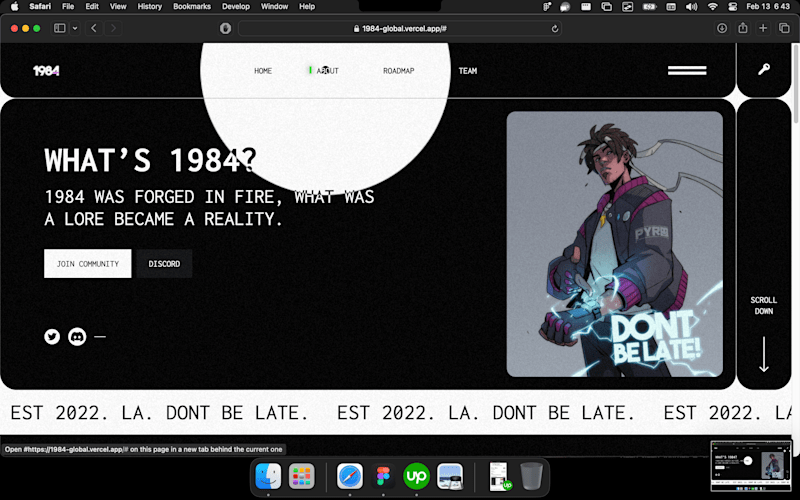This screenshot has height=500, width=800.
Task: Click the 1984 site logo
Action: click(x=46, y=71)
